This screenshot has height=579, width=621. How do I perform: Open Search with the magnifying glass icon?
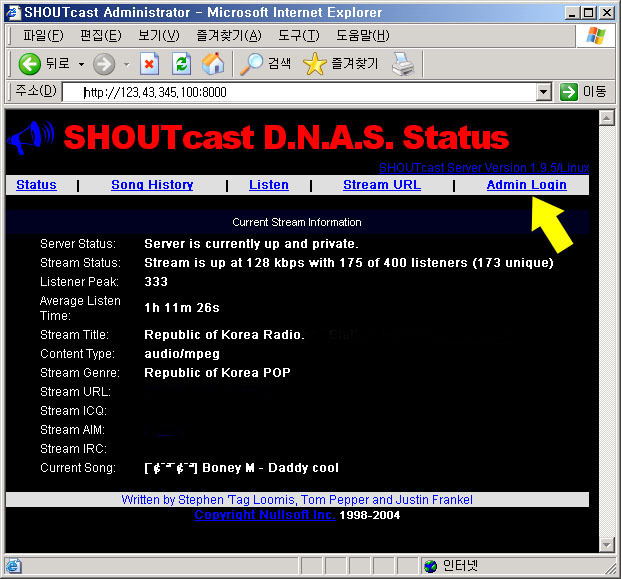pyautogui.click(x=252, y=64)
